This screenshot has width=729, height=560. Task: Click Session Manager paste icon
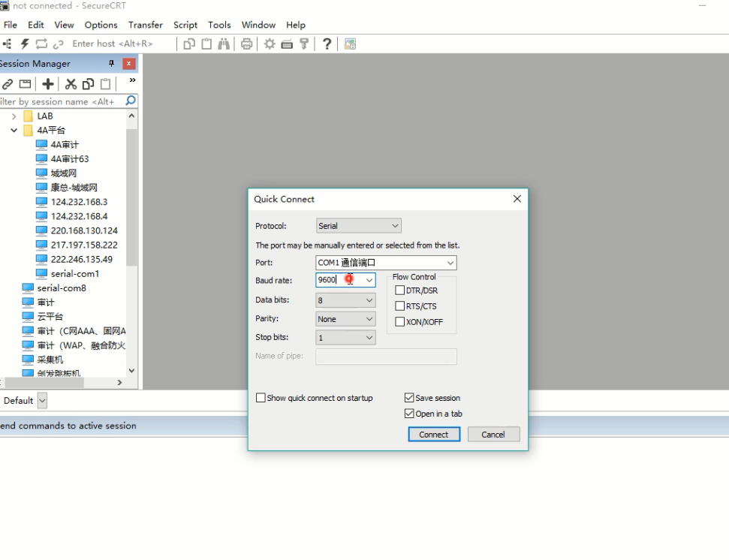pos(106,84)
